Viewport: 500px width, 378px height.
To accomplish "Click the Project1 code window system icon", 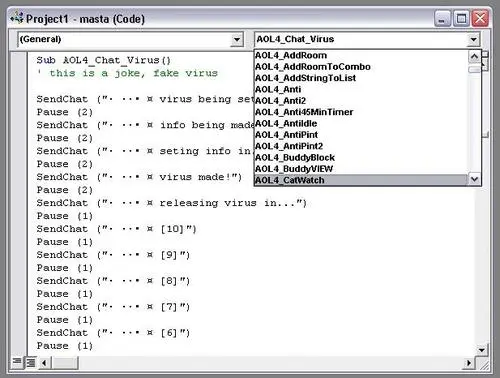I will pos(17,18).
